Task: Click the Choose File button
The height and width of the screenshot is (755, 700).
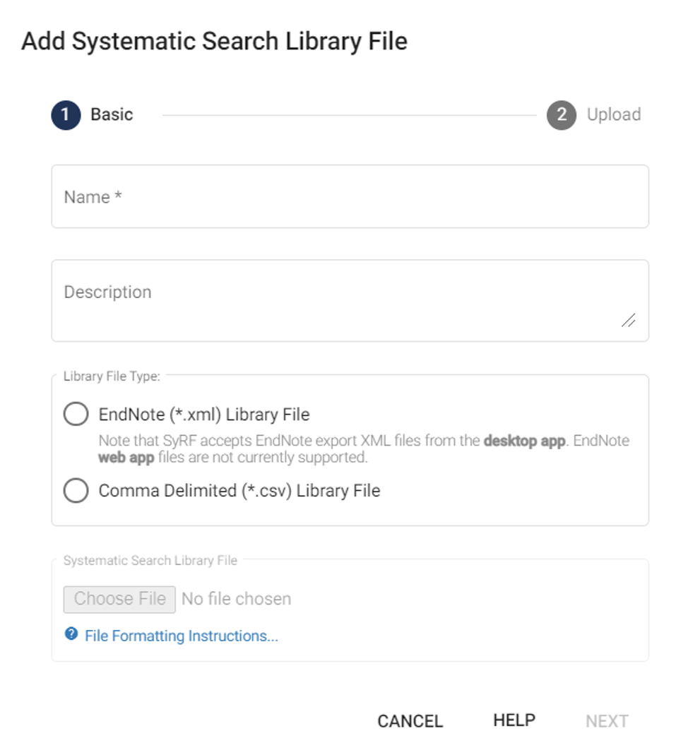Action: tap(119, 599)
